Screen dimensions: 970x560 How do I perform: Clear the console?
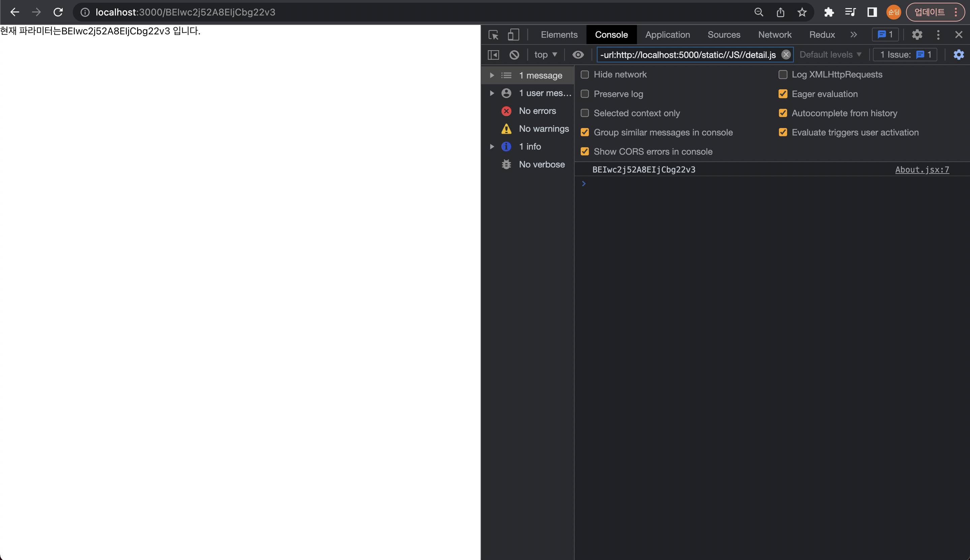point(514,55)
